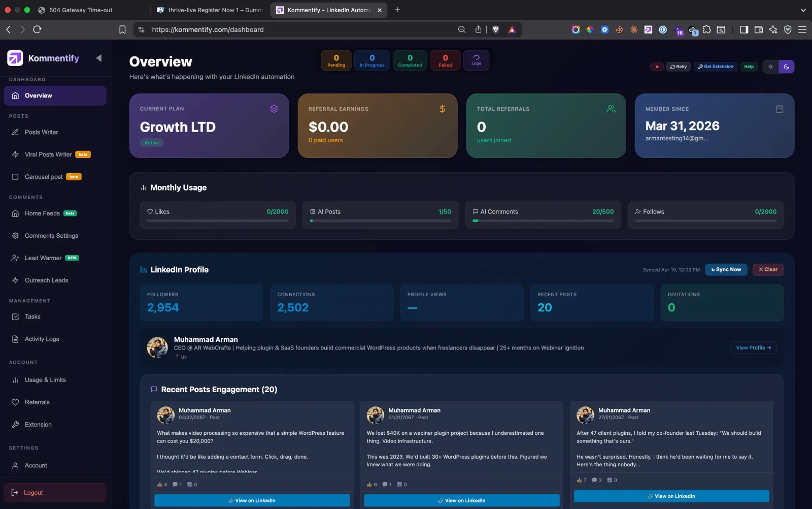The height and width of the screenshot is (509, 812).
Task: Open the browser extensions puzzle icon
Action: (706, 29)
